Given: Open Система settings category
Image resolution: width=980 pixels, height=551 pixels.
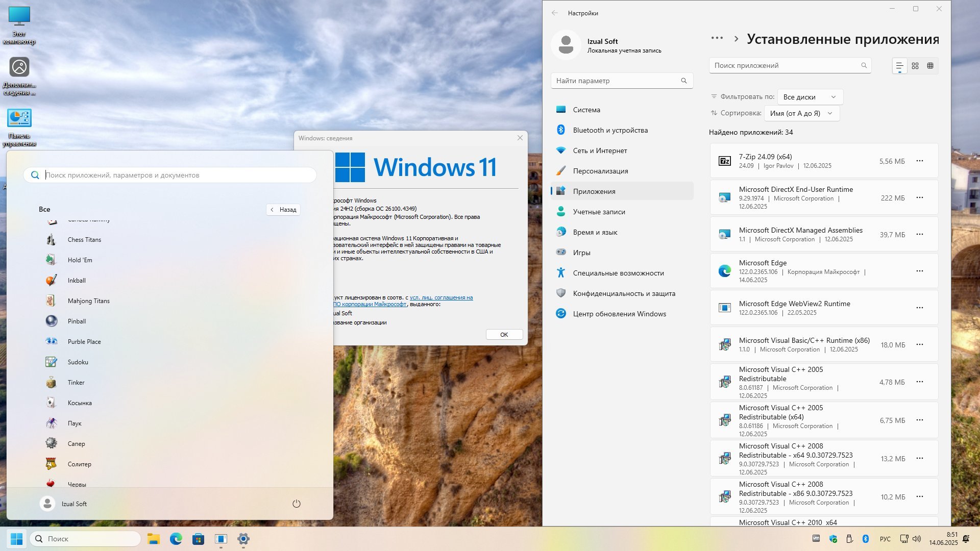Looking at the screenshot, I should 622,110.
